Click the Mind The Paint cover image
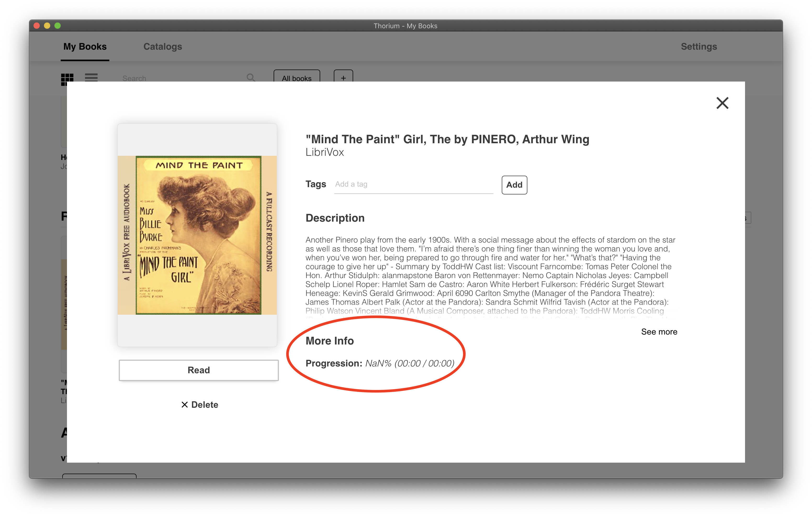Image resolution: width=812 pixels, height=517 pixels. (197, 235)
